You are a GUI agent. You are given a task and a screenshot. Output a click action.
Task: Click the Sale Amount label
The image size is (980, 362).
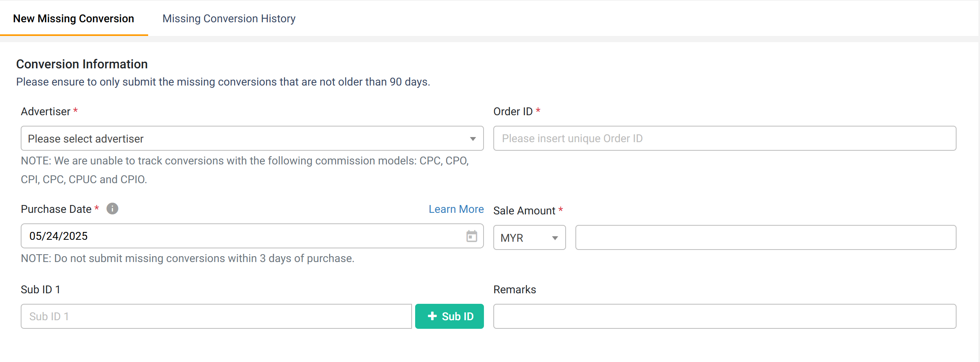(x=524, y=211)
